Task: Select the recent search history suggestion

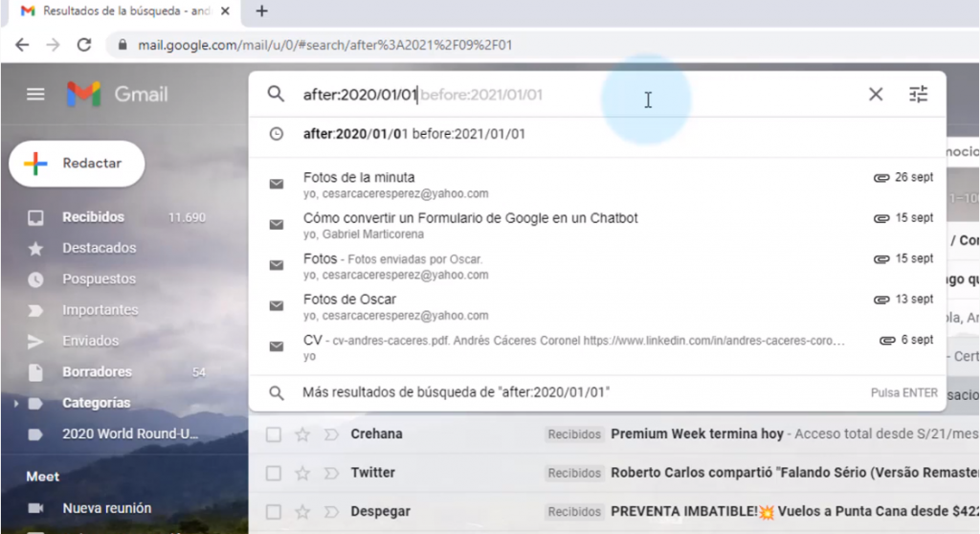Action: [x=413, y=134]
